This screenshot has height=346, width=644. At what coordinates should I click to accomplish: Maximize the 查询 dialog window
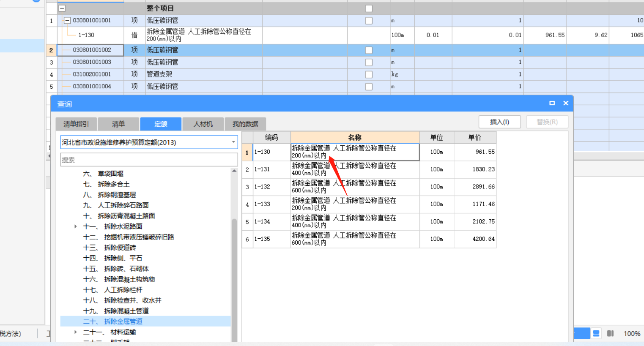point(552,103)
